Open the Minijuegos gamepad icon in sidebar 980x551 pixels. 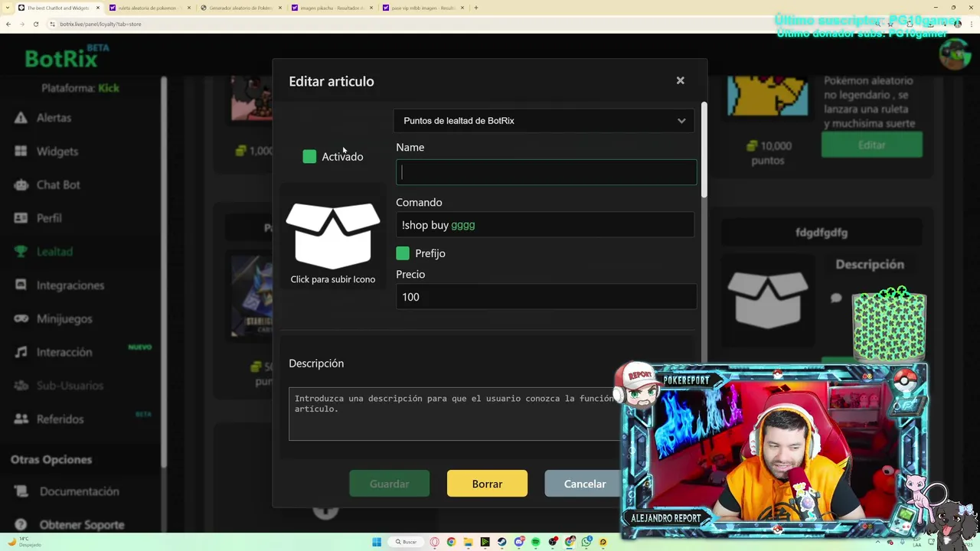point(21,318)
